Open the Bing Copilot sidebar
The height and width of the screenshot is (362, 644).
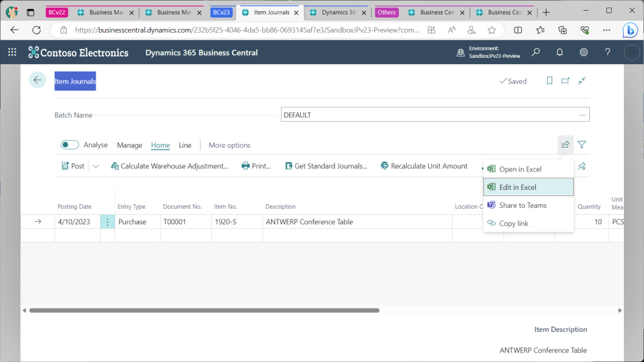tap(630, 30)
